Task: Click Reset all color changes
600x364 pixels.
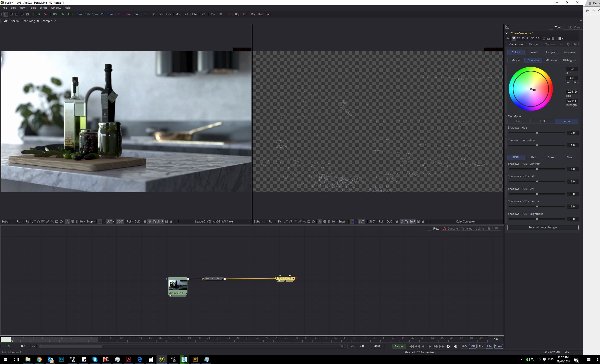Action: (543, 227)
